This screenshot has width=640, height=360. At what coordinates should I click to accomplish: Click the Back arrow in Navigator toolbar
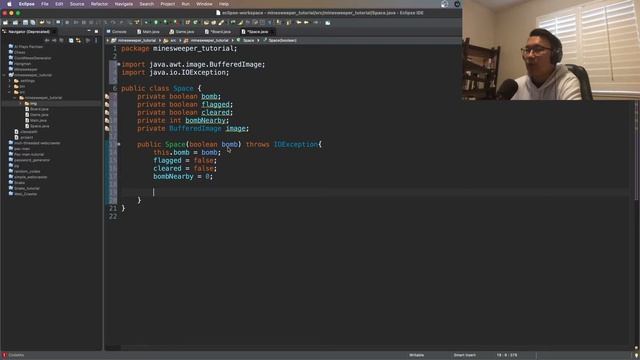pos(47,40)
